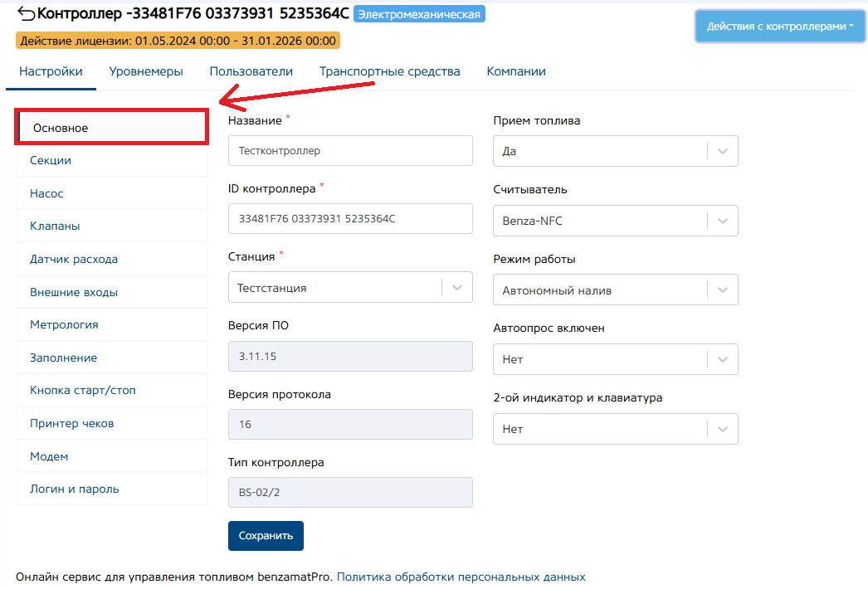The width and height of the screenshot is (868, 589).
Task: Focus the ID контроллера text field
Action: point(349,219)
